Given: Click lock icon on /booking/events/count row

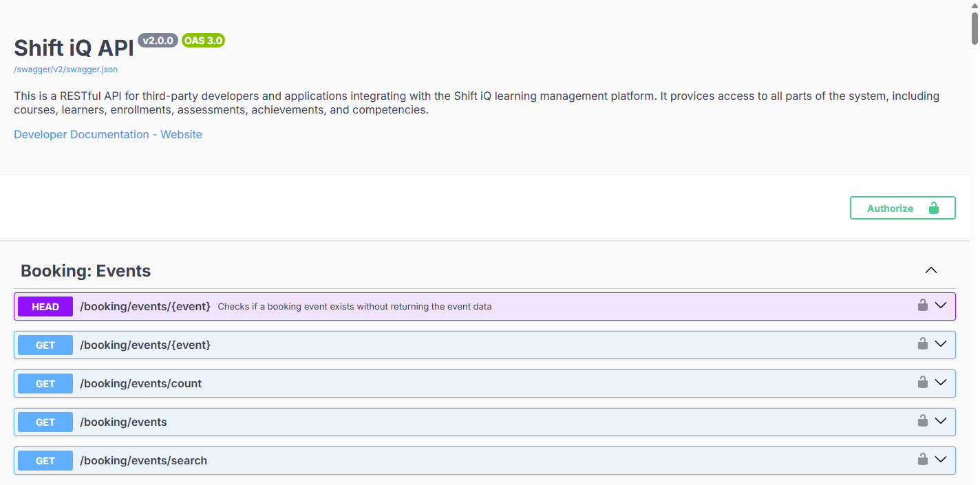Looking at the screenshot, I should (923, 382).
